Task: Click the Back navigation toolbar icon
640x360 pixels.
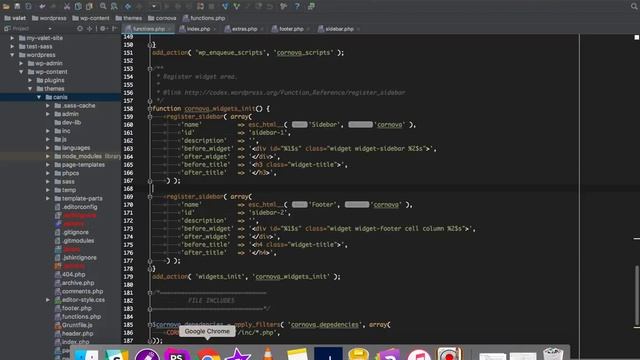Action: click(x=128, y=6)
